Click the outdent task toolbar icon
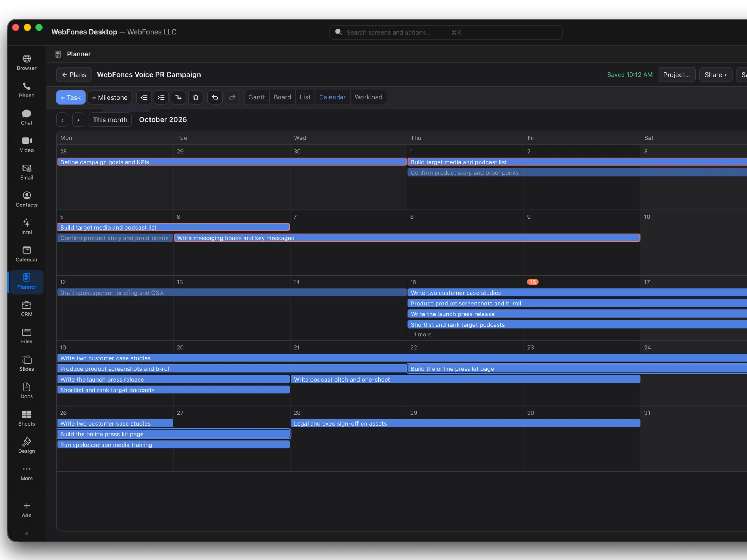This screenshot has height=560, width=747. click(x=144, y=97)
